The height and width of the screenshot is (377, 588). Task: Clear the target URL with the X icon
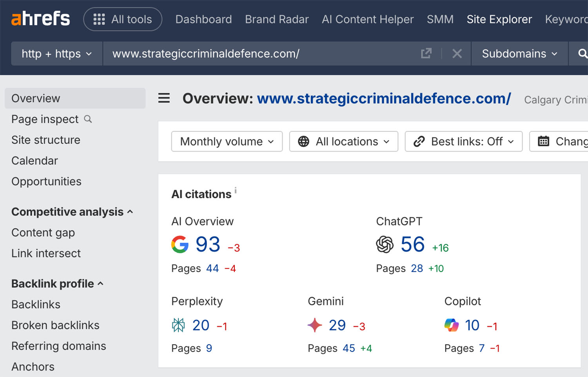[x=457, y=54]
